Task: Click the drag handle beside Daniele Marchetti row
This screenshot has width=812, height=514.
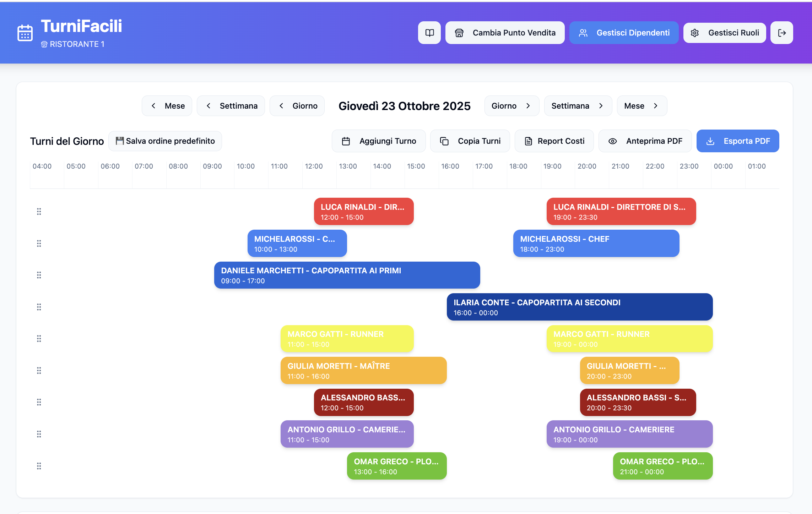Action: tap(39, 275)
